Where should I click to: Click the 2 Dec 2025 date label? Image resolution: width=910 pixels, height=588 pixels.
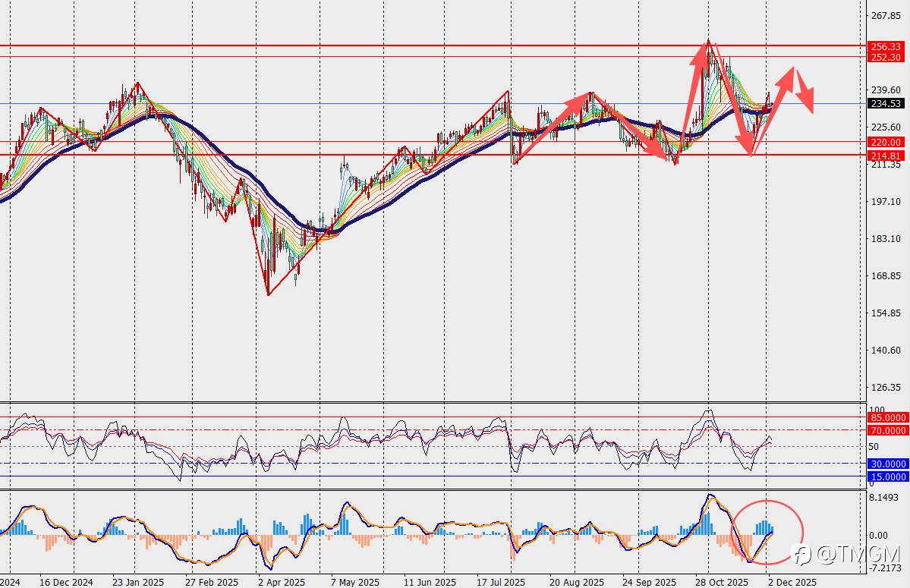tap(792, 582)
